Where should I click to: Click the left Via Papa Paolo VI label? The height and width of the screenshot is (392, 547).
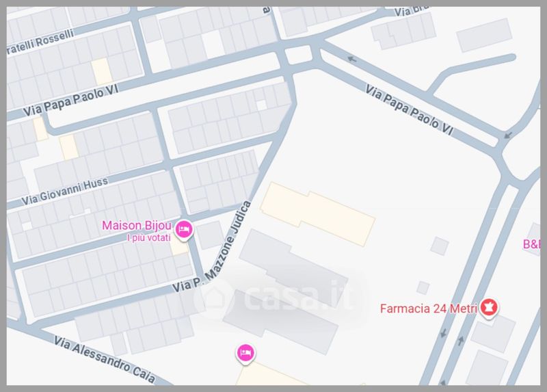(71, 101)
